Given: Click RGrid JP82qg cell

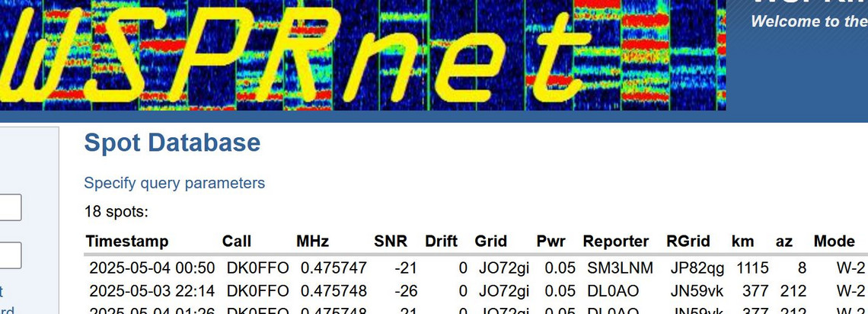Looking at the screenshot, I should point(697,268).
